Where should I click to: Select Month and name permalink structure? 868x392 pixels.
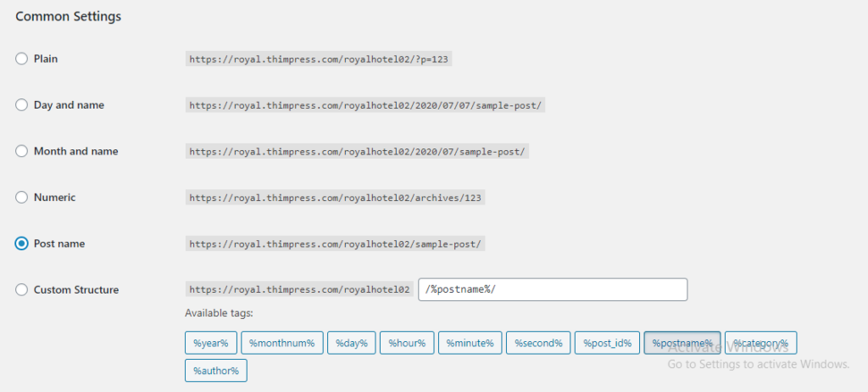pyautogui.click(x=22, y=151)
